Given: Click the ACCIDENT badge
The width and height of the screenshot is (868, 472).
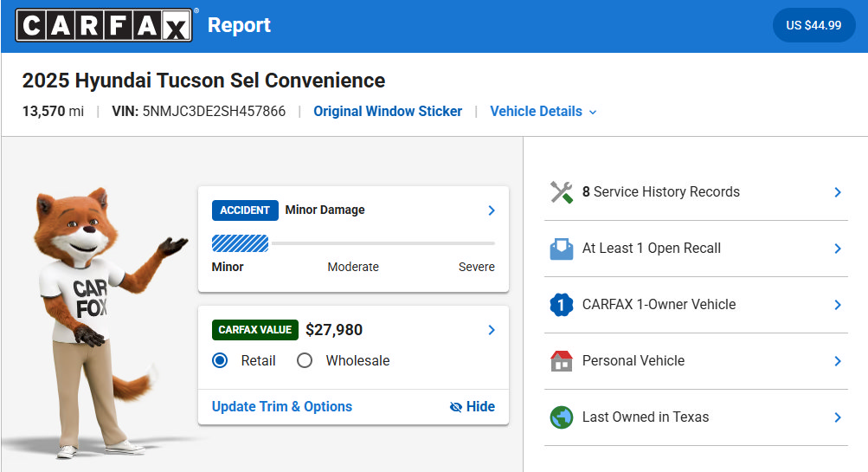Looking at the screenshot, I should pos(245,210).
